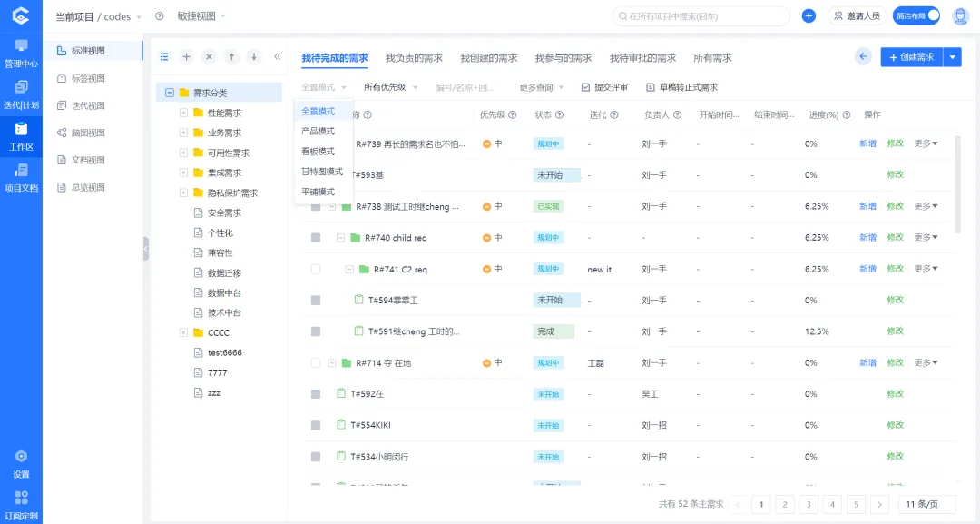Screen dimensions: 980x524
Task: Open the 更多查询 dropdown
Action: coord(541,87)
